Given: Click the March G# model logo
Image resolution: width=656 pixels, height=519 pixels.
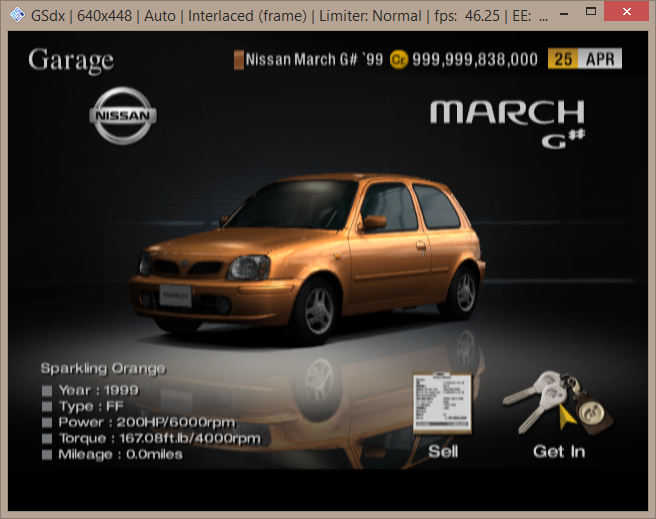Looking at the screenshot, I should (x=507, y=123).
